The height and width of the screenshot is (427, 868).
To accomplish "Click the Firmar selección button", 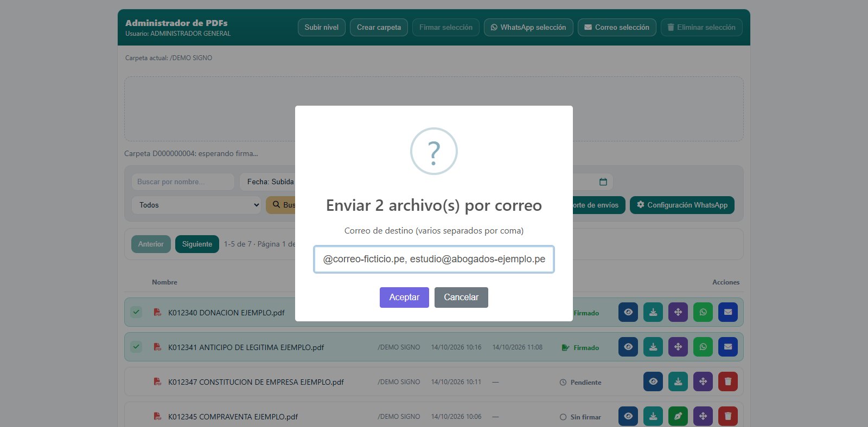I will click(x=446, y=27).
